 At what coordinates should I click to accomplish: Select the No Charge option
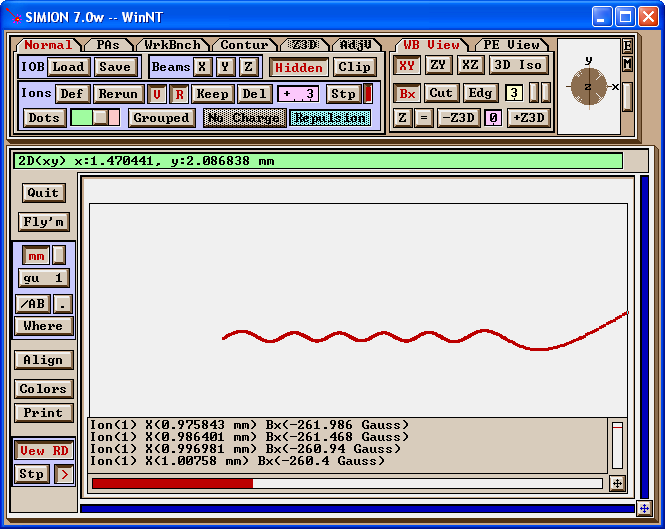(244, 118)
